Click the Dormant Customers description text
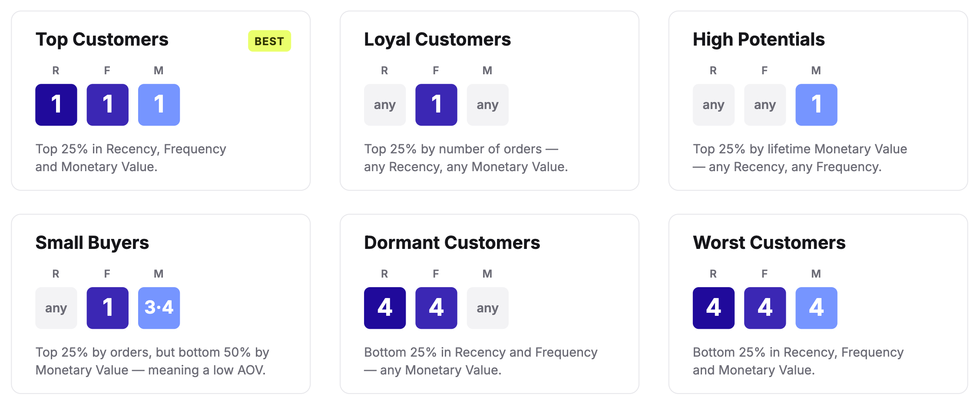980x404 pixels. coord(481,361)
